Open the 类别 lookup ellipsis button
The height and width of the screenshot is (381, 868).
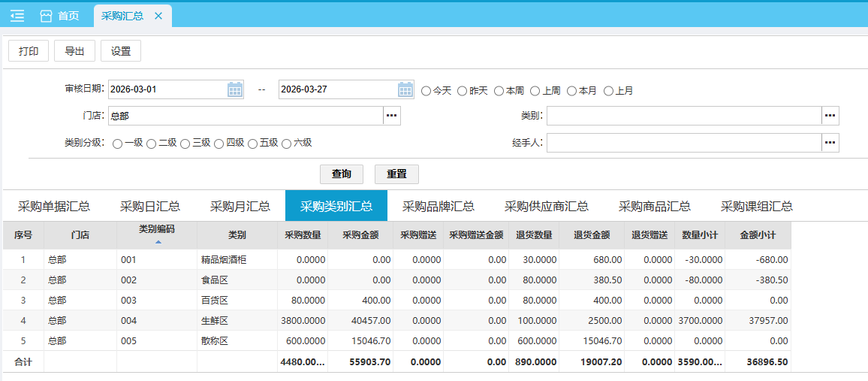[830, 116]
